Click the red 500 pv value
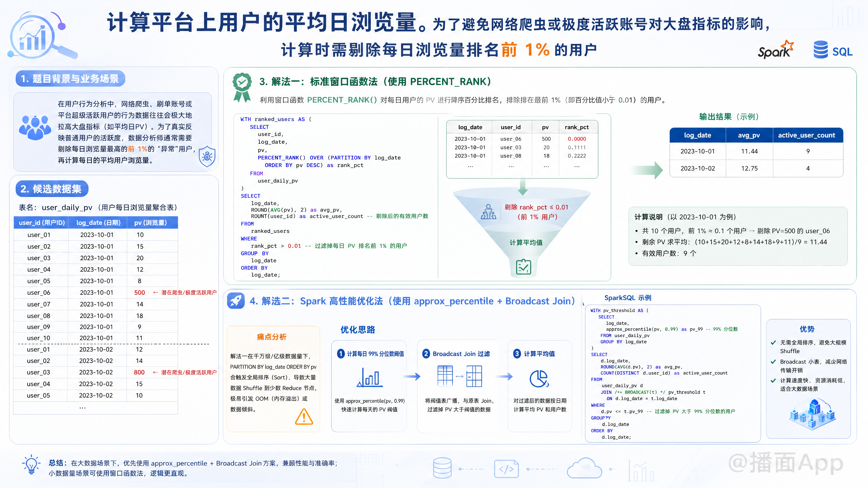868x488 pixels. [x=139, y=293]
